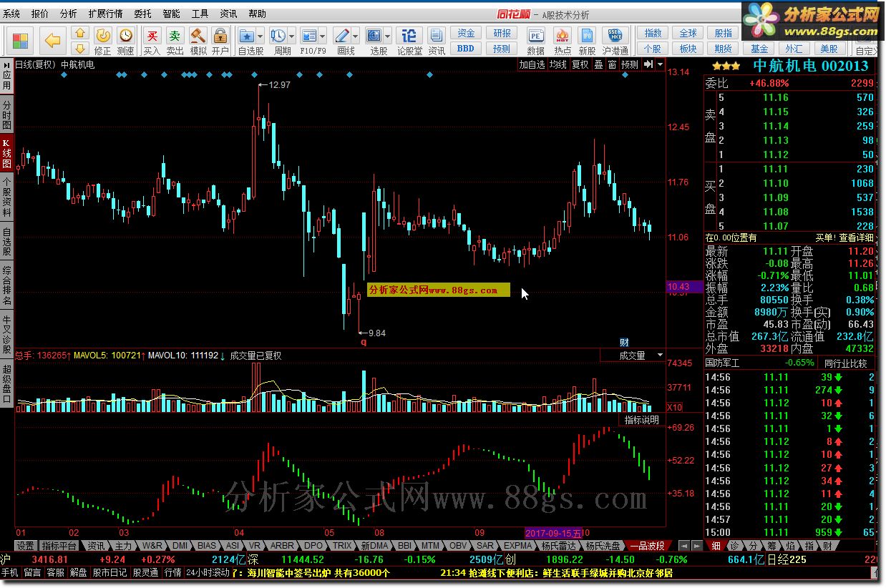Open dropdown arrow next to 周期 icon
This screenshot has width=886, height=588.
(x=292, y=36)
